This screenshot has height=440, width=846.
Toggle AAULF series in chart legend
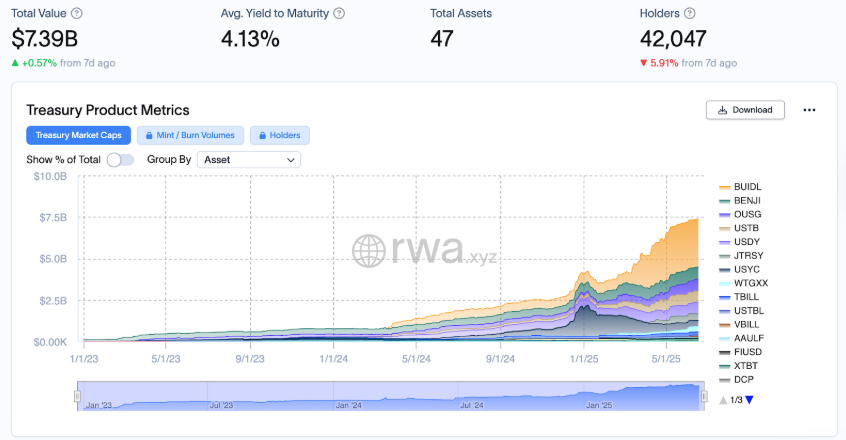[x=741, y=338]
